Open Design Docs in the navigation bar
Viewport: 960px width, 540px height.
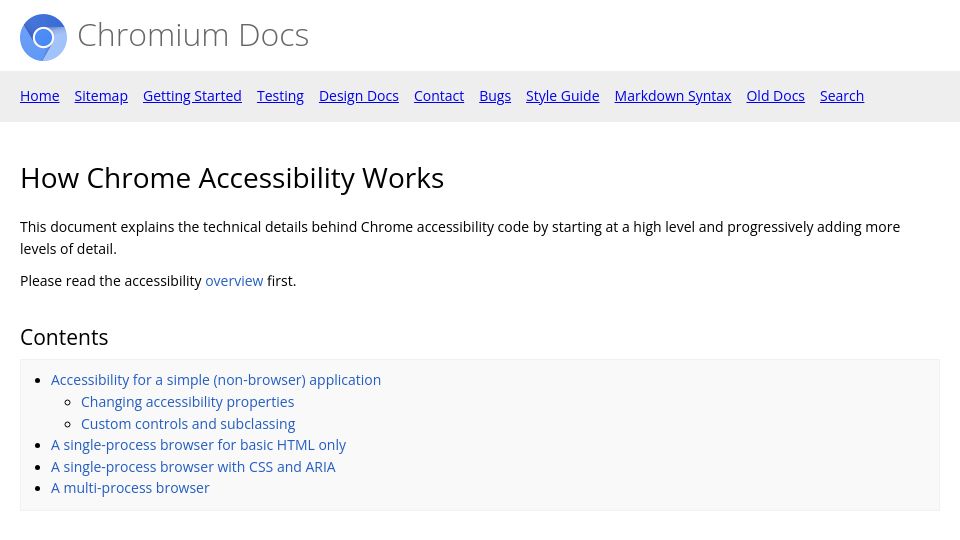coord(359,96)
